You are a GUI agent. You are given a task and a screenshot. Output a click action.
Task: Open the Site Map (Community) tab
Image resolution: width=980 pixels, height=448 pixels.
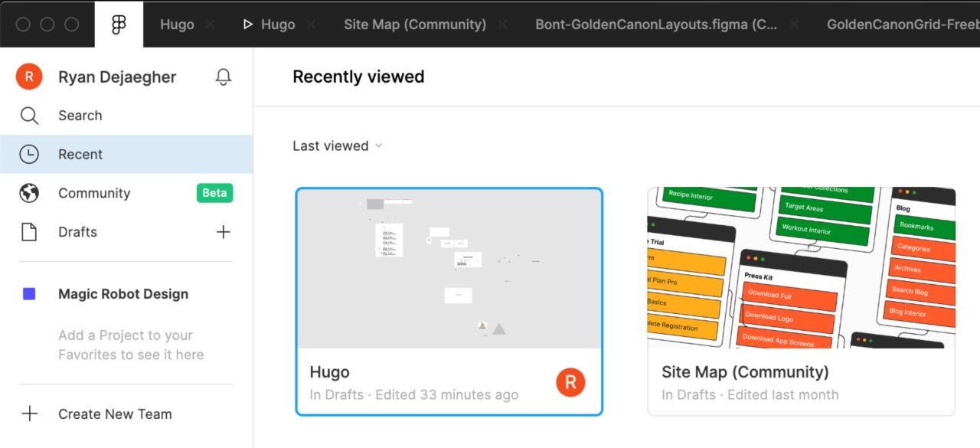pos(415,25)
